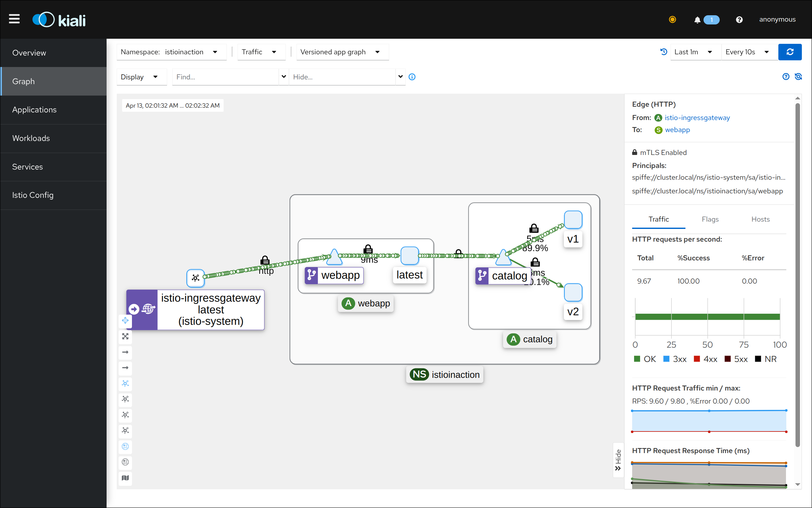The height and width of the screenshot is (508, 812).
Task: Click the zoom-to-fit expand arrows icon
Action: [125, 336]
